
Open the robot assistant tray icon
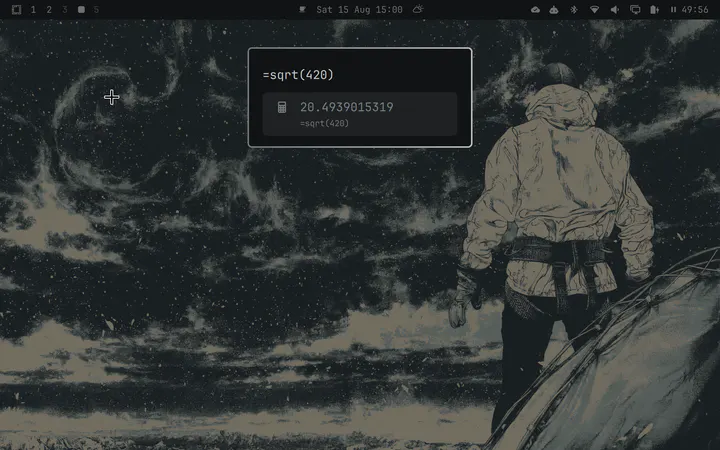pos(554,10)
